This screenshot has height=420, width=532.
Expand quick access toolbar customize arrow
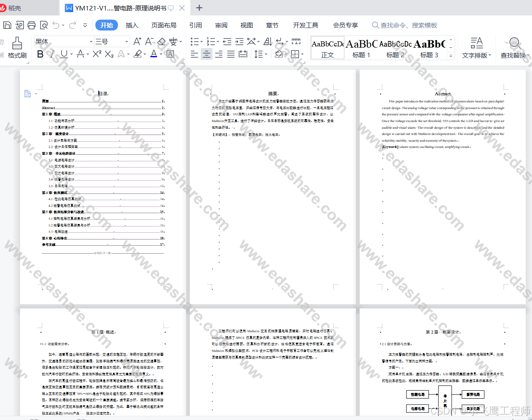pyautogui.click(x=85, y=25)
